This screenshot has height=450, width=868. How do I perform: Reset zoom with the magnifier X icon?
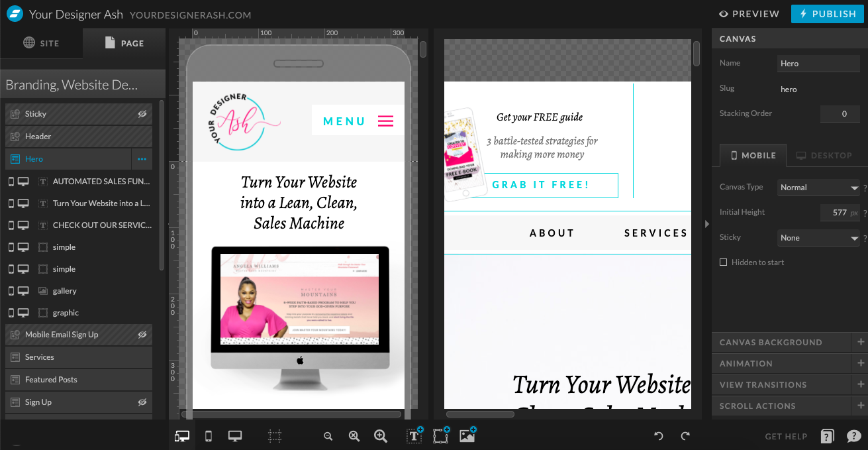coord(354,436)
